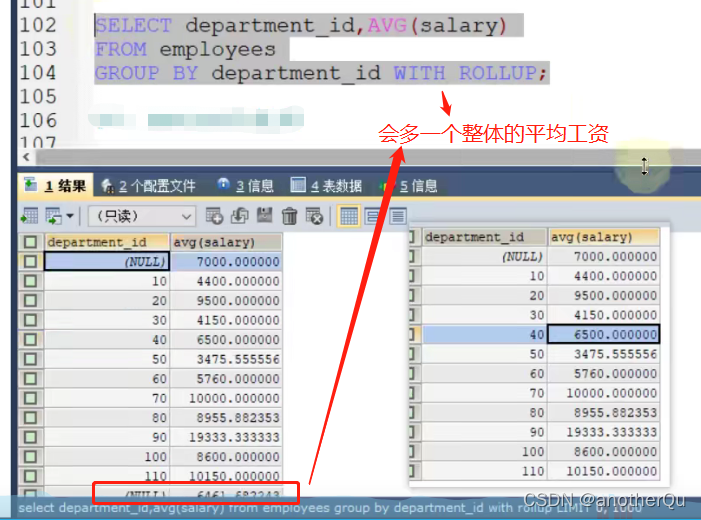Click the editor's horizontal scrollbar track
Screen dimensions: 701x520
[367, 157]
